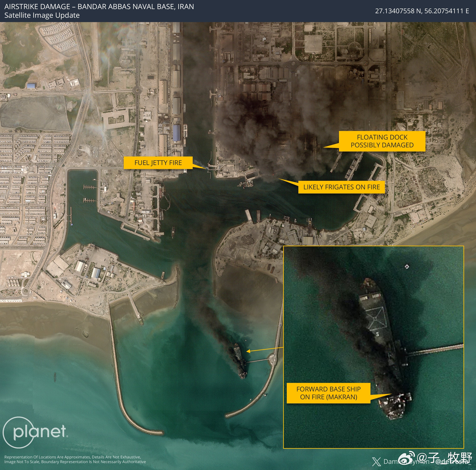The image size is (476, 470).
Task: Click the Satellite Image Update subtitle
Action: pos(42,15)
